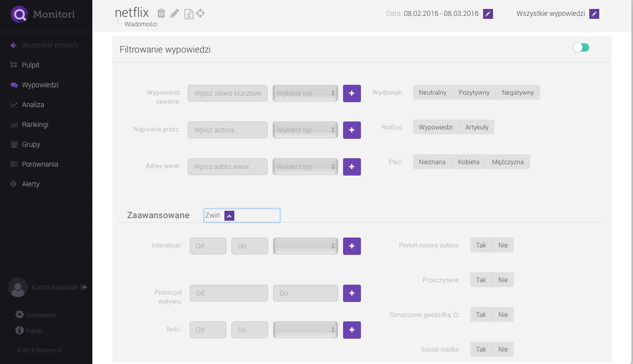Choose Nie for Social media

pyautogui.click(x=503, y=349)
